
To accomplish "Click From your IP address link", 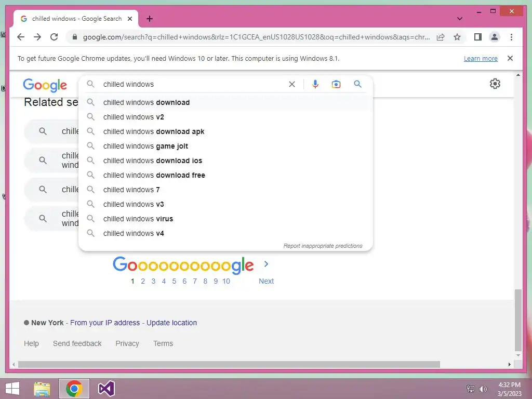I will (x=105, y=323).
